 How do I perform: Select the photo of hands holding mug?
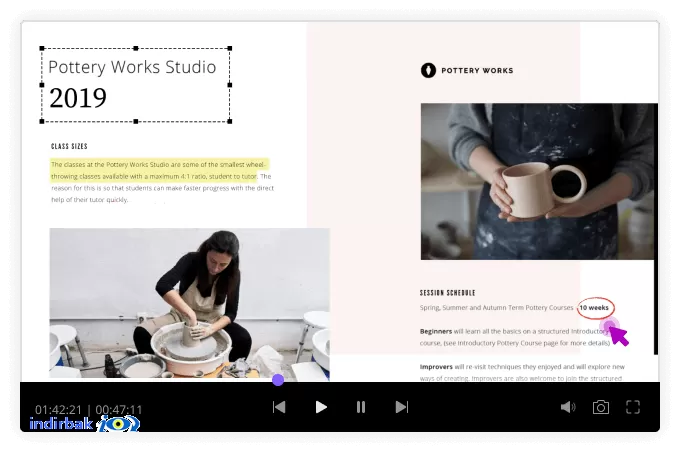click(539, 181)
